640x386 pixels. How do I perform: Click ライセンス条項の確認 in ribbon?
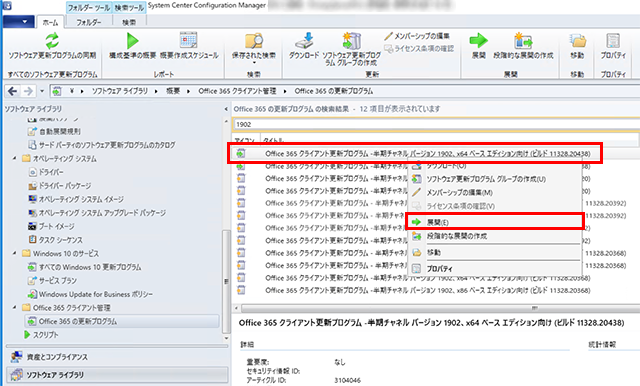coord(419,49)
